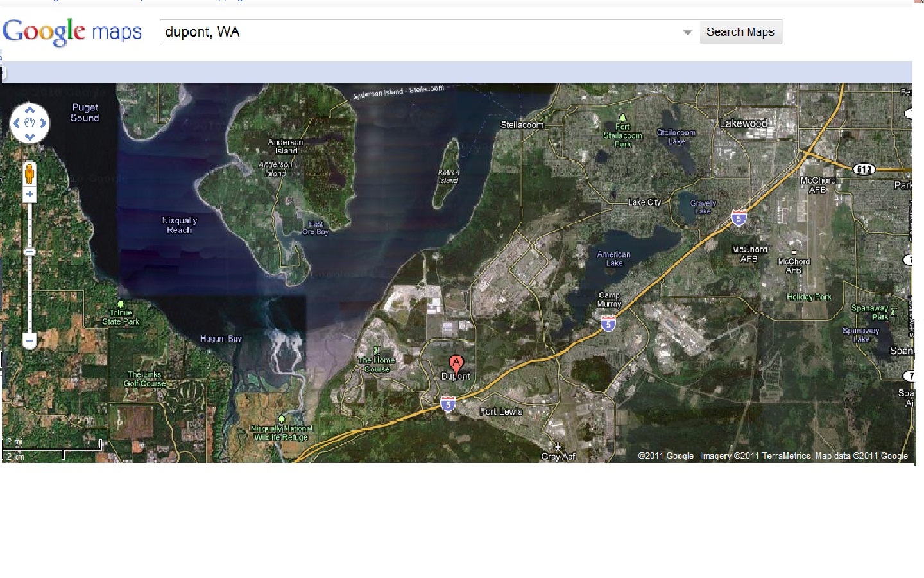Click the State Route 512 highway shield
The image size is (924, 578).
[x=864, y=169]
